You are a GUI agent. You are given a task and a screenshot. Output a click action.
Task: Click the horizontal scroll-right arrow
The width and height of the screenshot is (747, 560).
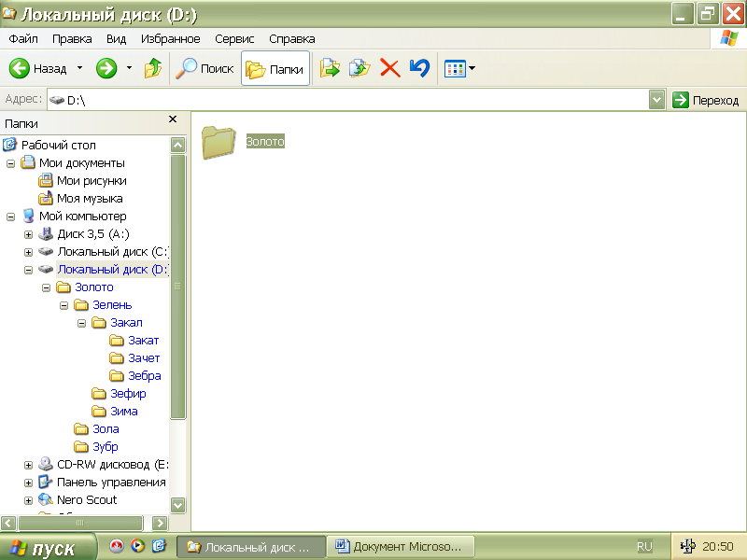[160, 524]
